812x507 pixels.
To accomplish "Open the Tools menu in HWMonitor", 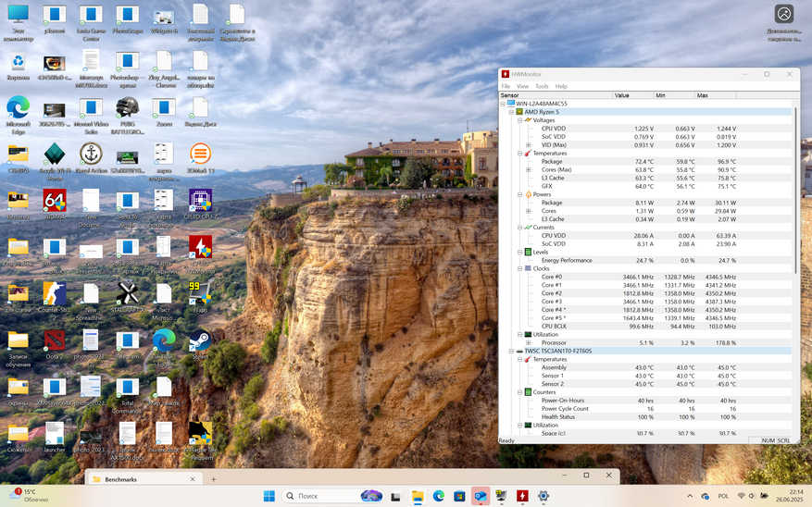I will (542, 86).
